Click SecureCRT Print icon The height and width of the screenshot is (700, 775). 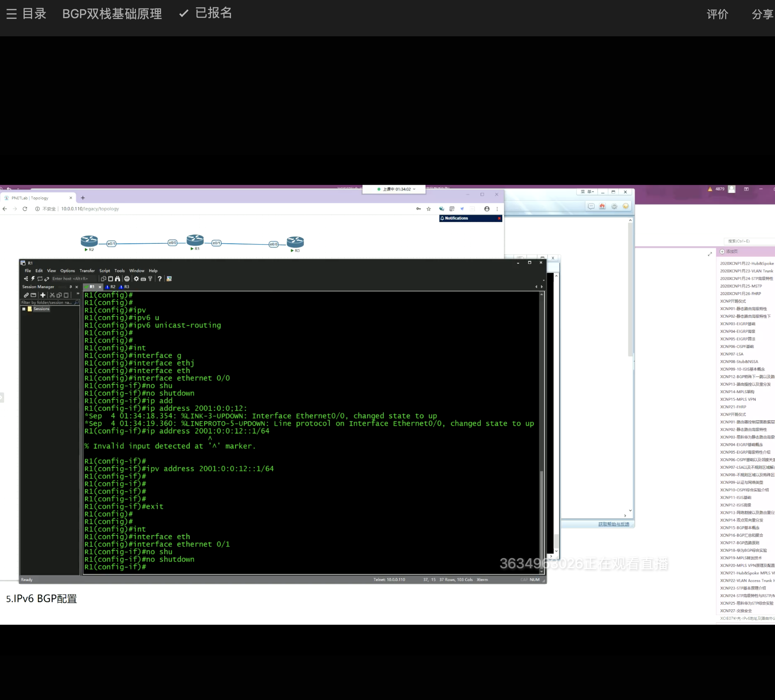pos(127,279)
